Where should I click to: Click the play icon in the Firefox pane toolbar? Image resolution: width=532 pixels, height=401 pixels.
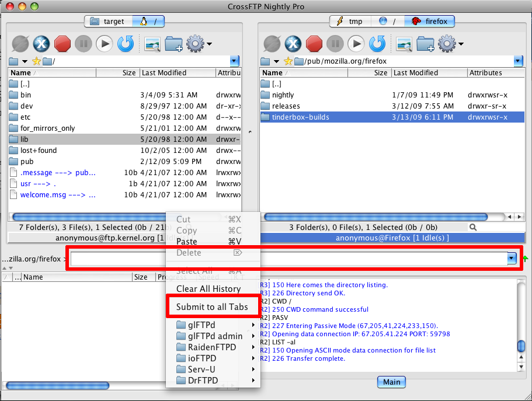point(356,44)
